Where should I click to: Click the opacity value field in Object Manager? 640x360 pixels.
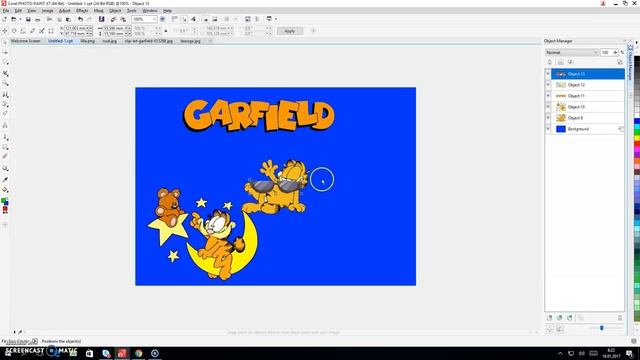(x=606, y=52)
